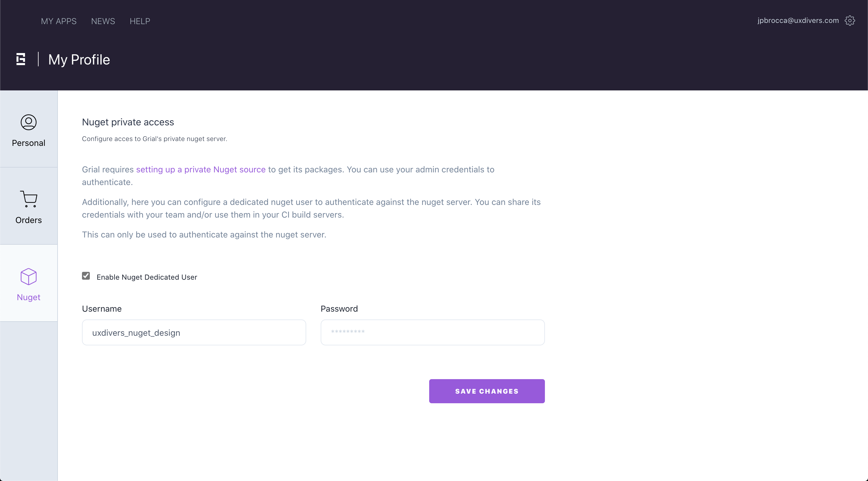Click the Orders shopping cart icon
This screenshot has width=868, height=481.
(29, 199)
